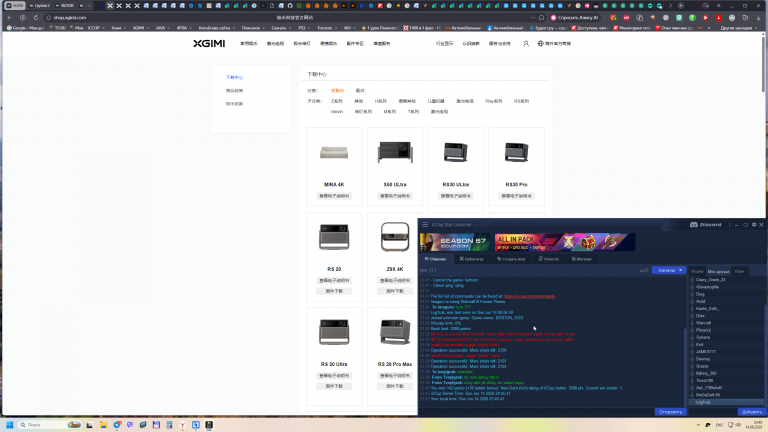Viewport: 768px width, 432px height.
Task: Open File Explorer from the taskbar
Action: [103, 425]
